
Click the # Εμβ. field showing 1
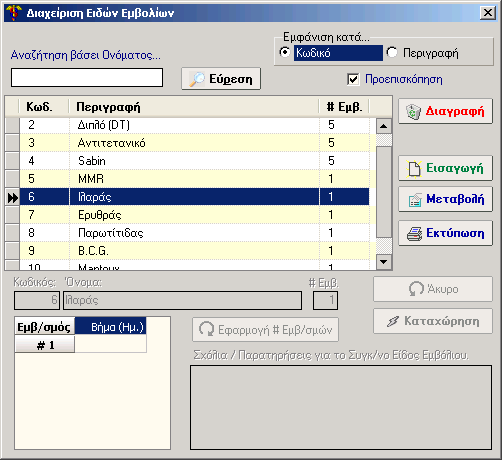325,300
